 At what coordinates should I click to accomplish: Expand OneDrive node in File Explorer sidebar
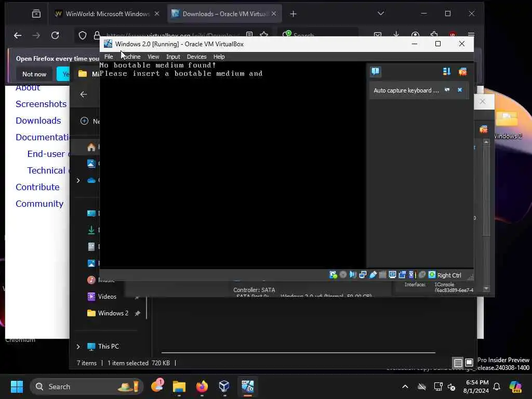pos(78,180)
